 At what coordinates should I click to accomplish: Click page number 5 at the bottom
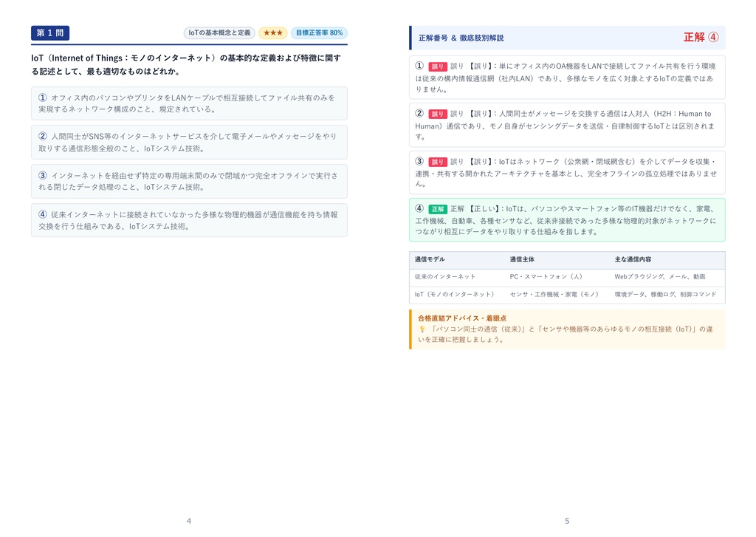[x=567, y=521]
